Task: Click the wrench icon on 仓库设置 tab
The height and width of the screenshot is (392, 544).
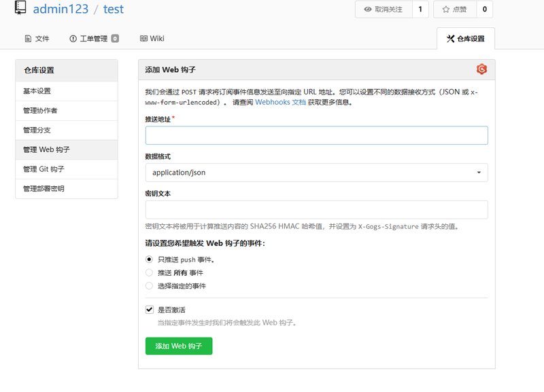Action: [451, 38]
